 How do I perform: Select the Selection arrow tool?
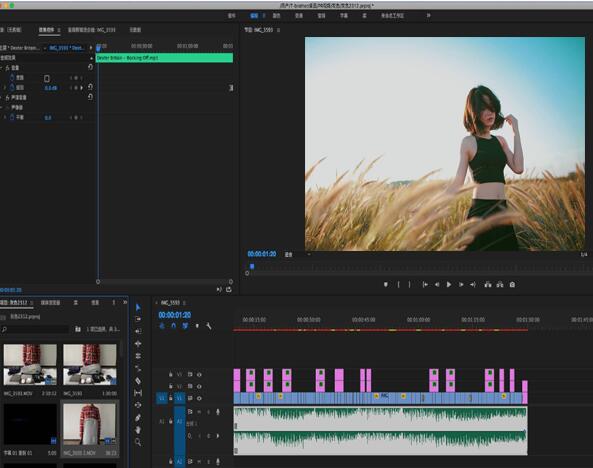coord(138,307)
